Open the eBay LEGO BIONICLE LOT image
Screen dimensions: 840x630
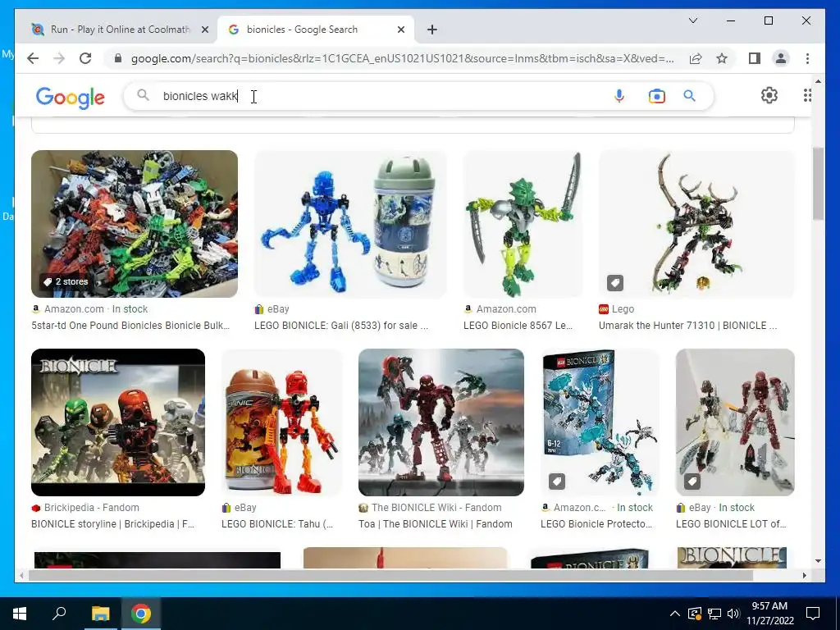pos(735,422)
